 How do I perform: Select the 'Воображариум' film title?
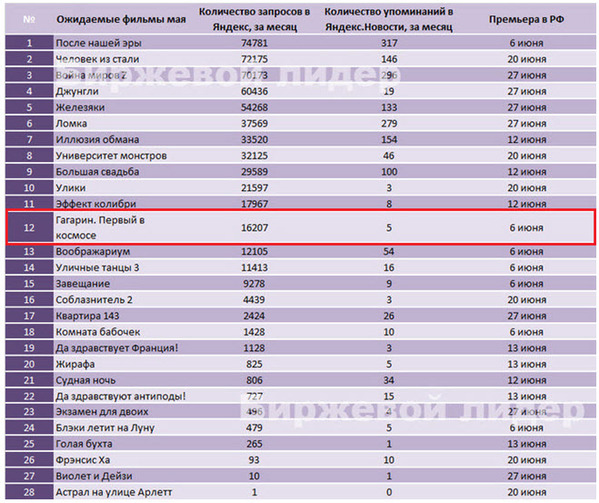tap(93, 252)
